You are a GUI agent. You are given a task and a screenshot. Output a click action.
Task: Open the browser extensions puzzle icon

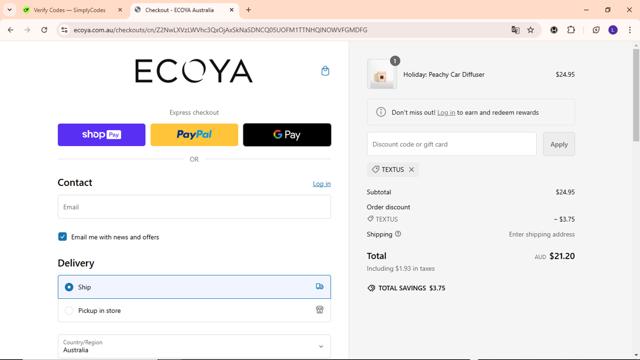[571, 30]
